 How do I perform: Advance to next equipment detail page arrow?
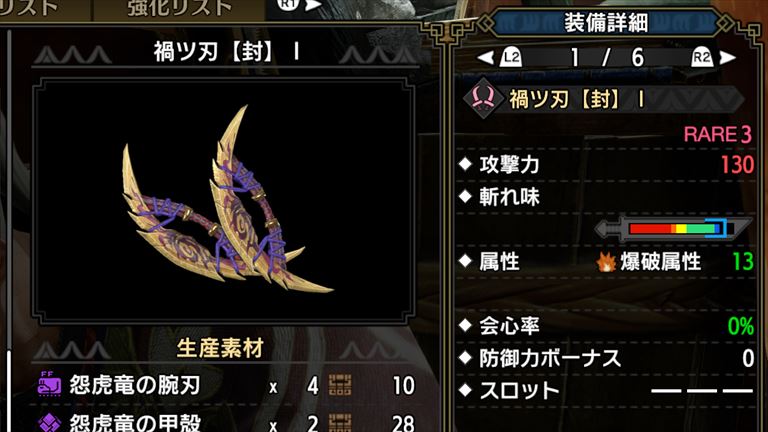(728, 58)
